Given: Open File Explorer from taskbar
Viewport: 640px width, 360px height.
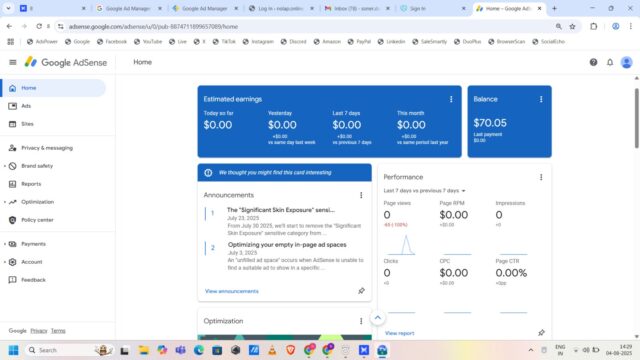Looking at the screenshot, I should coord(143,350).
